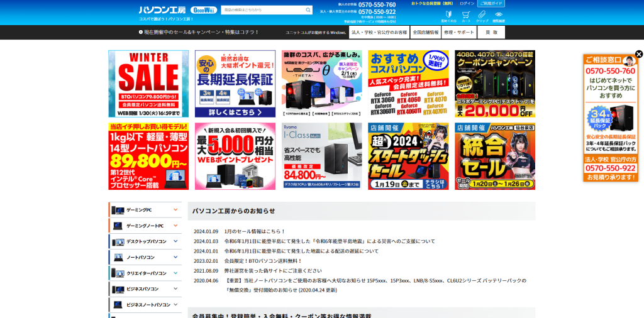Click the GoodWill logo badge

204,10
